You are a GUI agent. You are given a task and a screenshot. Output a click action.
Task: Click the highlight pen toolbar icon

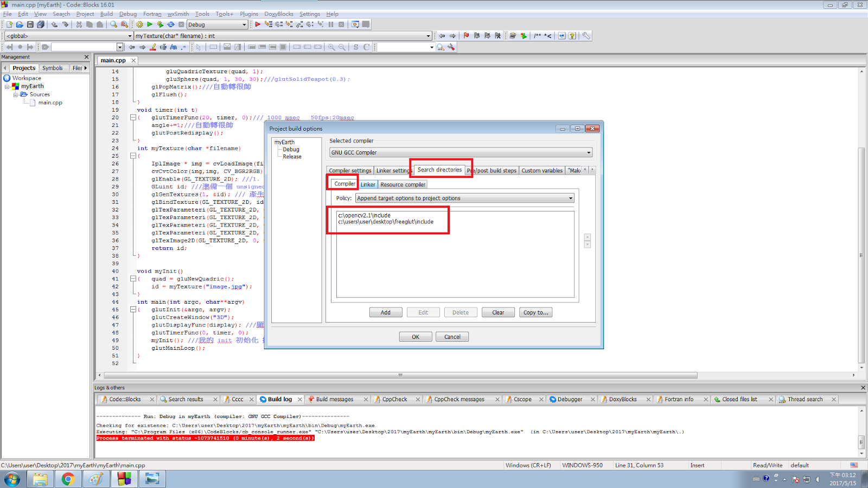pos(153,47)
